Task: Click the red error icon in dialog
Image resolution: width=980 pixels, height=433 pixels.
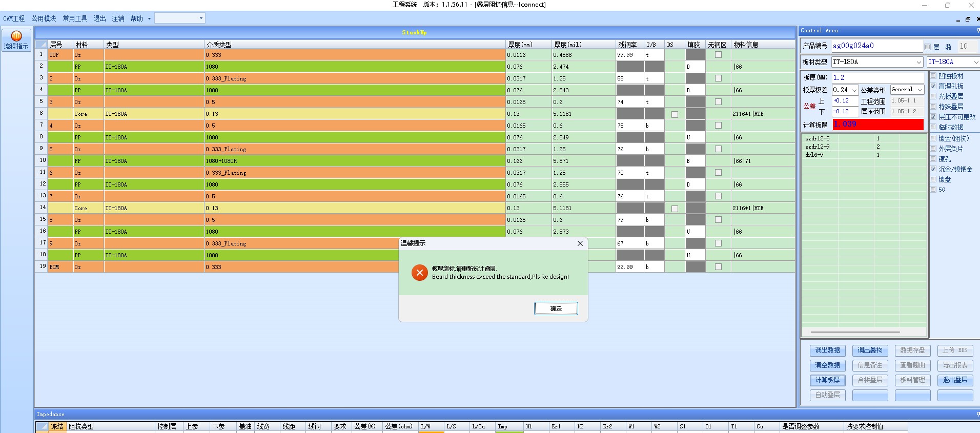Action: 419,273
